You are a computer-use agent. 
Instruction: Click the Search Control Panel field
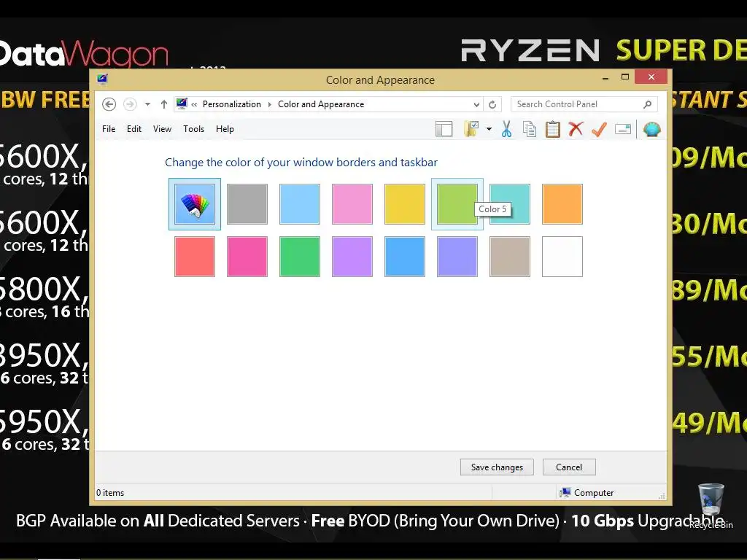pyautogui.click(x=584, y=104)
